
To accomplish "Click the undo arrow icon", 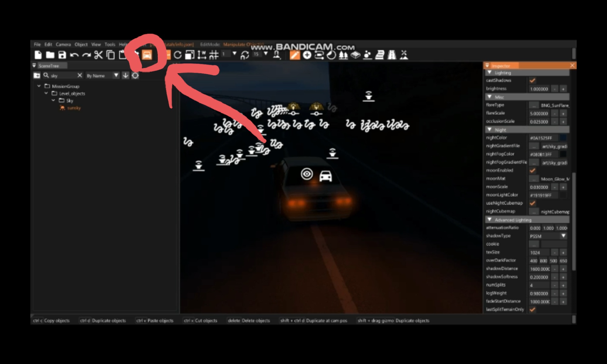I will click(x=74, y=55).
